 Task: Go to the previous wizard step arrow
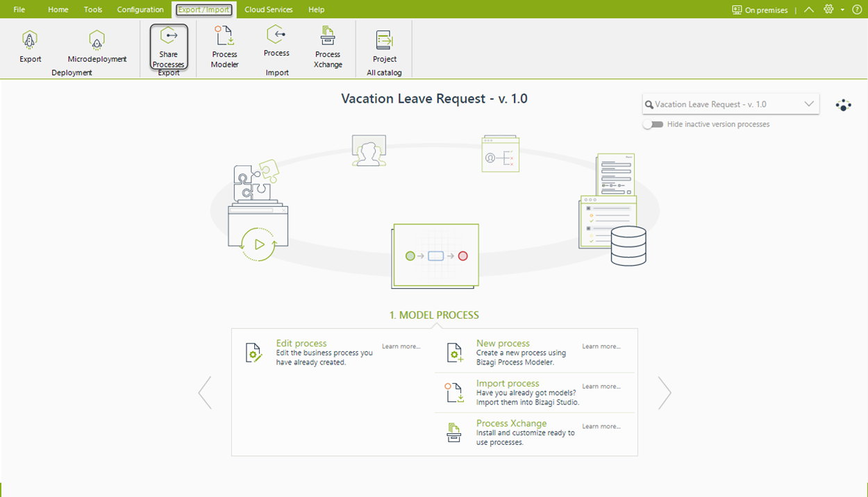tap(205, 393)
